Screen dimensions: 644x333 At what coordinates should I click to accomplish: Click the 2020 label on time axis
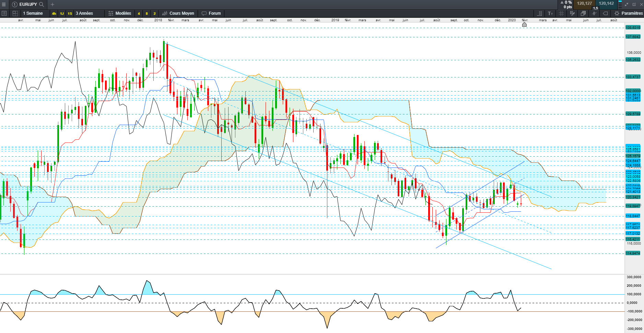tap(512, 20)
